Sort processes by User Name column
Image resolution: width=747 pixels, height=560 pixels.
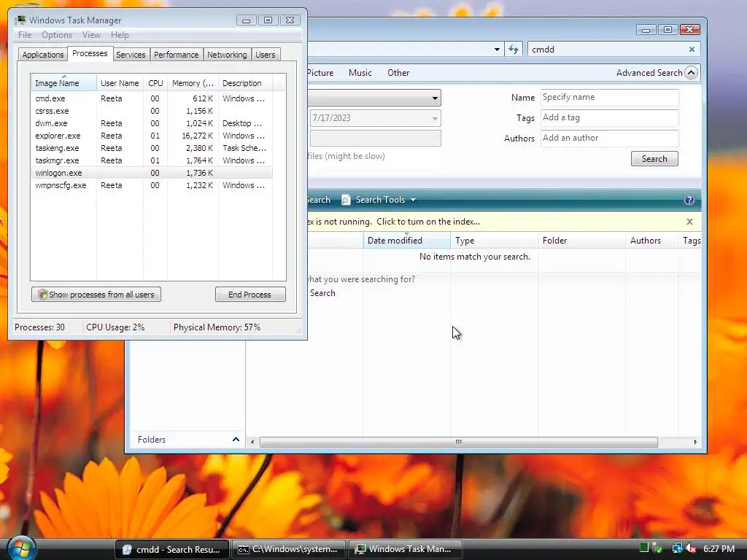120,83
